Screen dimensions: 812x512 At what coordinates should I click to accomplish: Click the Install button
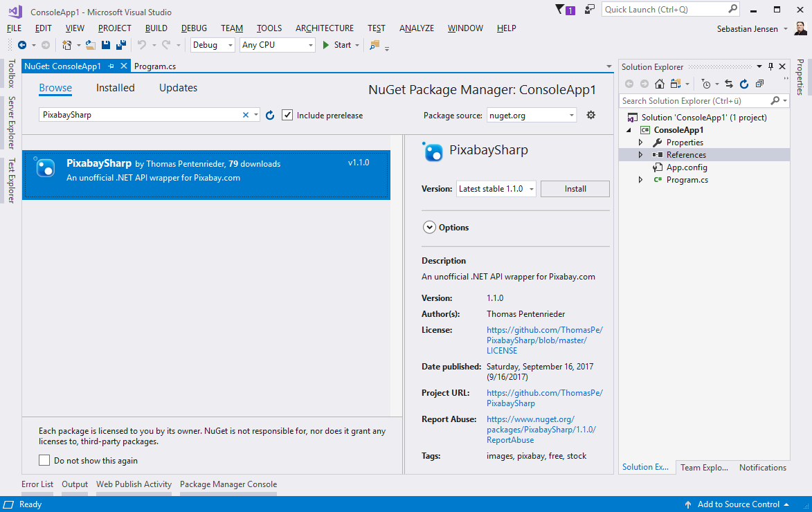[x=575, y=189]
